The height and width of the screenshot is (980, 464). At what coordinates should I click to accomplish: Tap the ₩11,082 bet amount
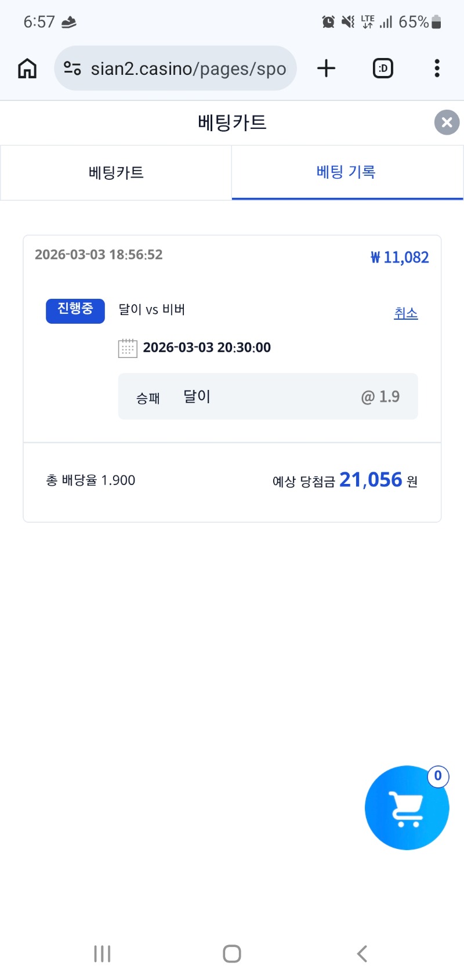click(400, 258)
